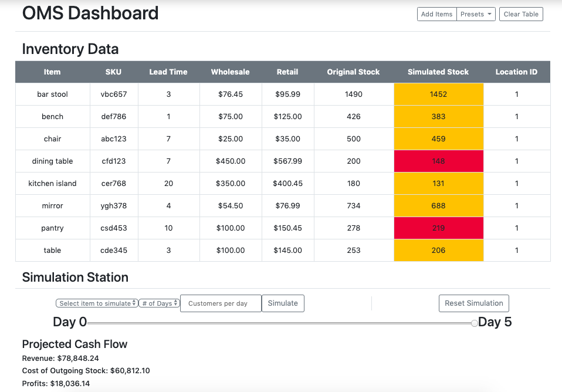Click wholesale price $450.00
Viewport: 562px width, 392px height.
tap(231, 161)
